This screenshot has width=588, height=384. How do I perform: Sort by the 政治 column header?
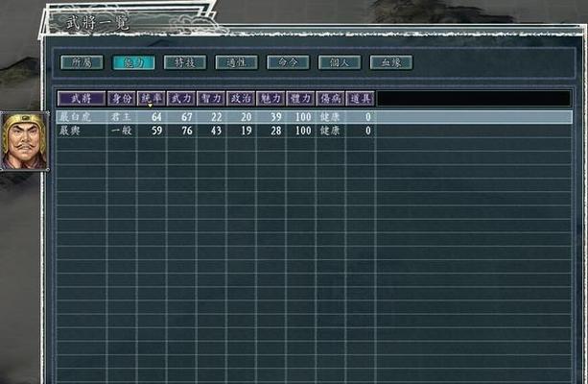tap(241, 99)
